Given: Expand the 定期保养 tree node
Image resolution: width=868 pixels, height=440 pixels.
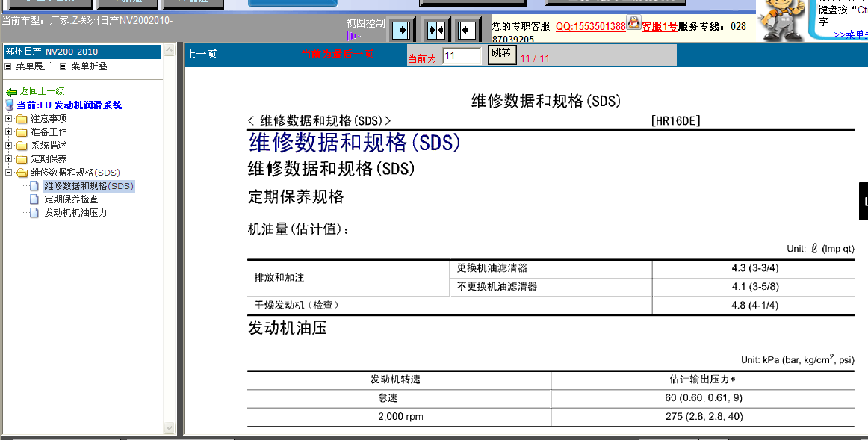Looking at the screenshot, I should point(8,159).
